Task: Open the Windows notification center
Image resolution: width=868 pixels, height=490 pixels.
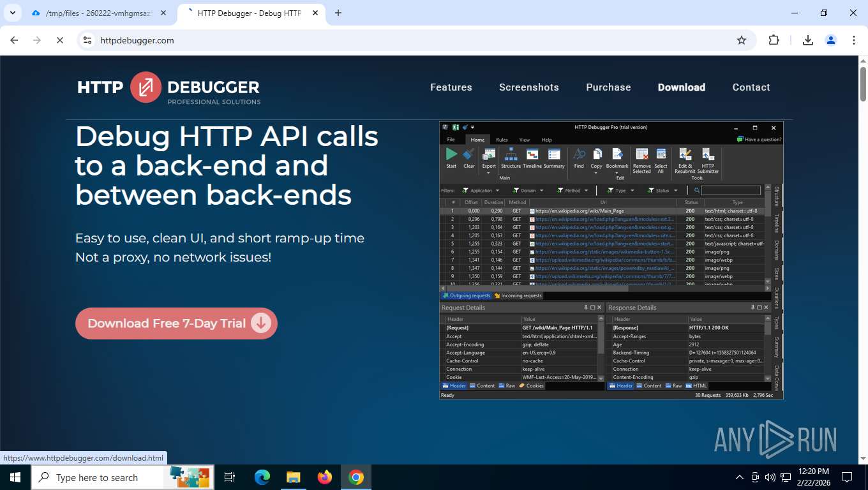Action: coord(847,477)
